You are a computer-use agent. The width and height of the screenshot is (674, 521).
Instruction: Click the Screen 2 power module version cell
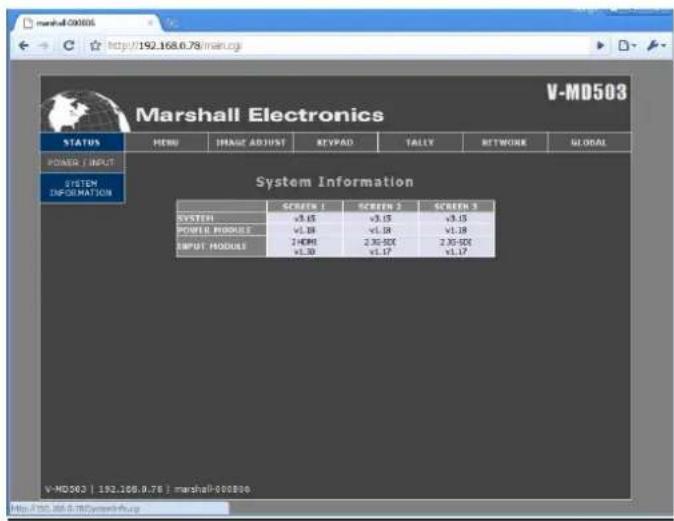(380, 230)
